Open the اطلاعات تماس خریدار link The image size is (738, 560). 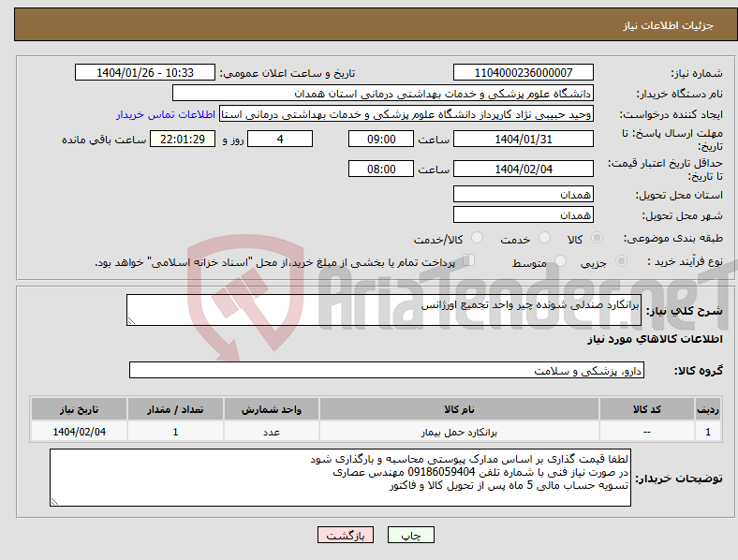click(166, 114)
